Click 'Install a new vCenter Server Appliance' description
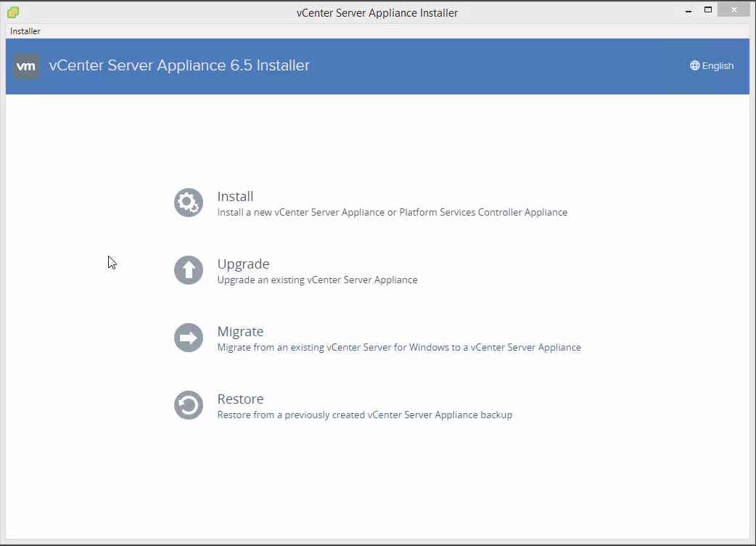 click(x=392, y=213)
